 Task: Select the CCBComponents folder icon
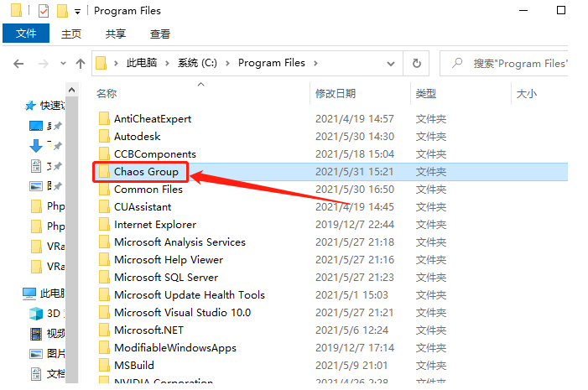tap(104, 153)
